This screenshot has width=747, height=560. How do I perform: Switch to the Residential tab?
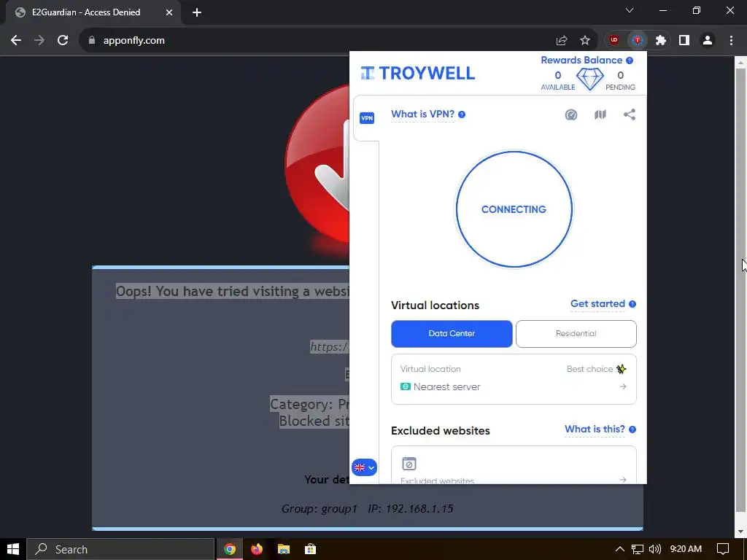[576, 334]
